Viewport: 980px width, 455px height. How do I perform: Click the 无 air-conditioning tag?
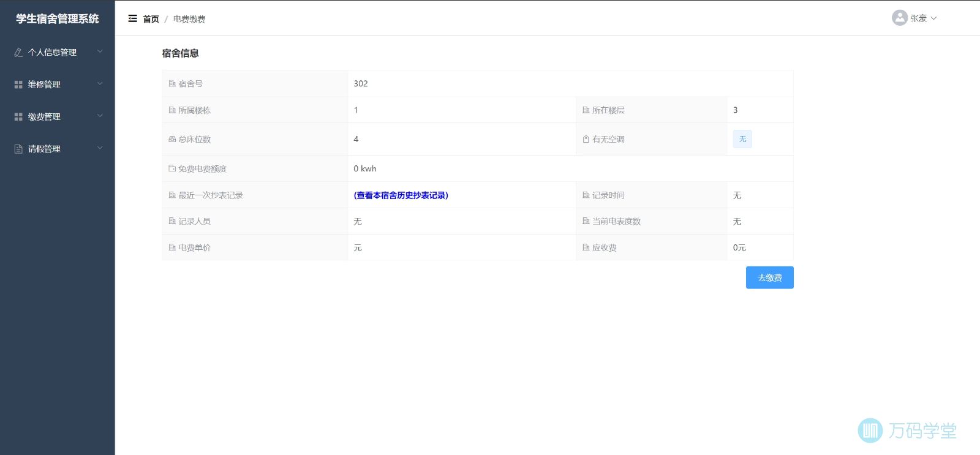[x=742, y=139]
